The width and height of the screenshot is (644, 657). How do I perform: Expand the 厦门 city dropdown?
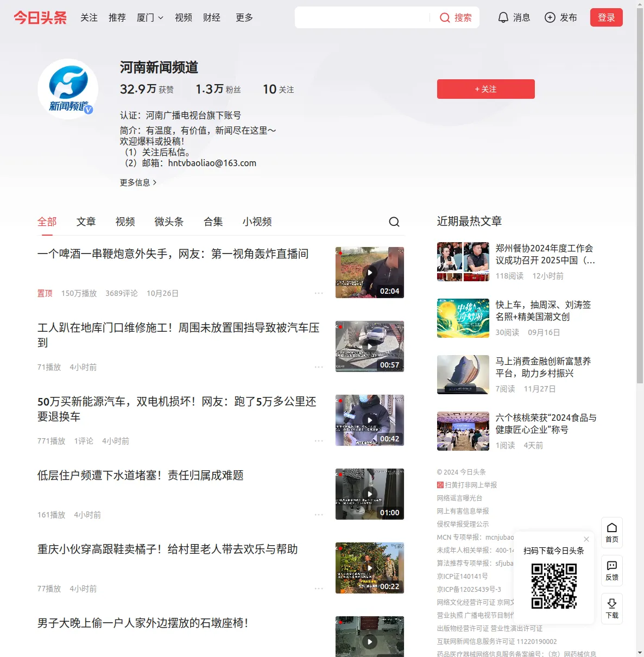point(150,17)
